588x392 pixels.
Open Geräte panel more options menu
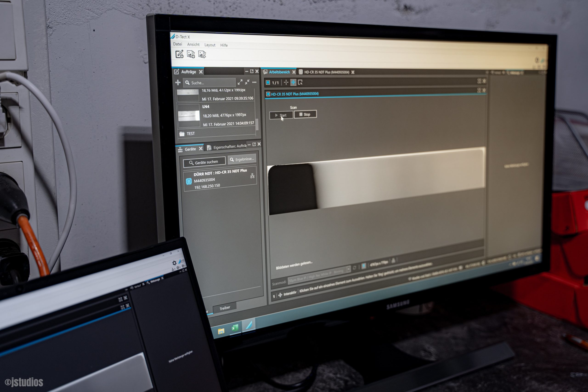[249, 145]
